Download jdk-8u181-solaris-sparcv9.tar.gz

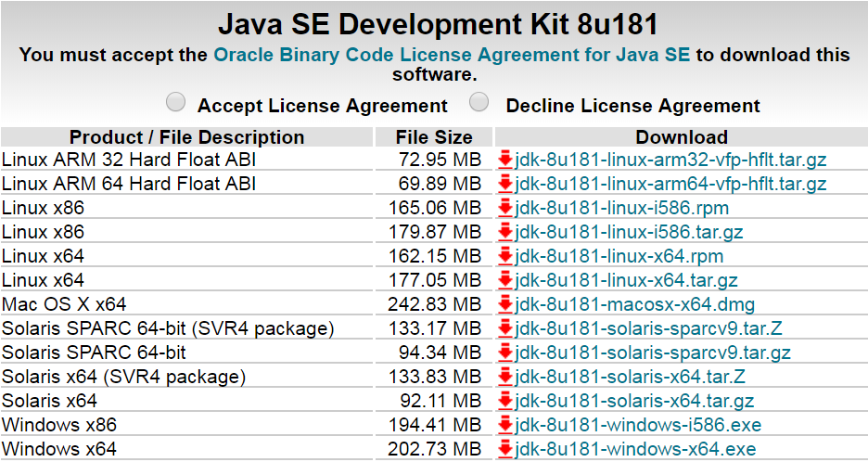click(x=653, y=353)
